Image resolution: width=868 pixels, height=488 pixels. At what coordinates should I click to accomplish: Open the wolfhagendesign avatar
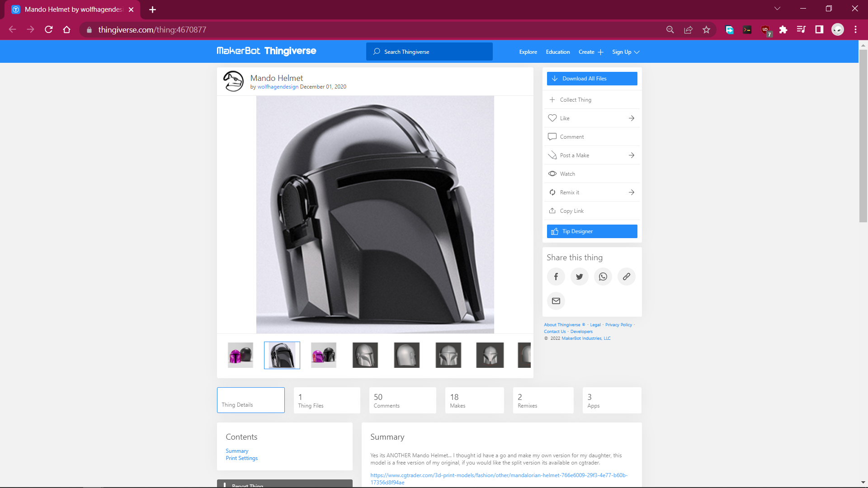coord(233,81)
